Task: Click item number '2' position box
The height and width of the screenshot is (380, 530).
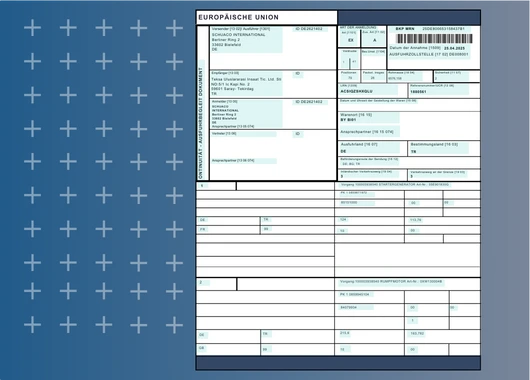Action: (216, 284)
